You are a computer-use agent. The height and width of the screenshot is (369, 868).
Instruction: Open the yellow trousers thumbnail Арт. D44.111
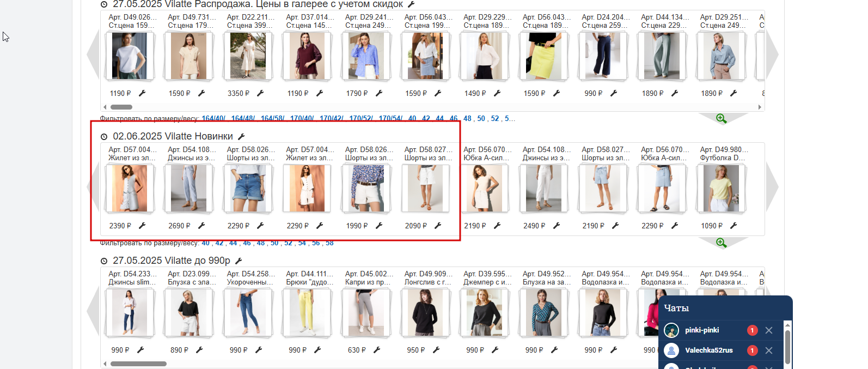point(307,313)
